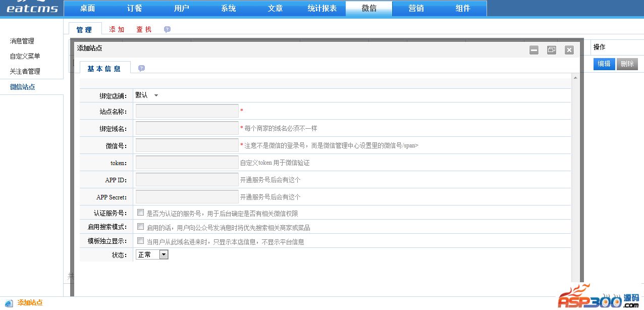Go to 关注者管理 in sidebar
This screenshot has height=310, width=644.
point(25,71)
